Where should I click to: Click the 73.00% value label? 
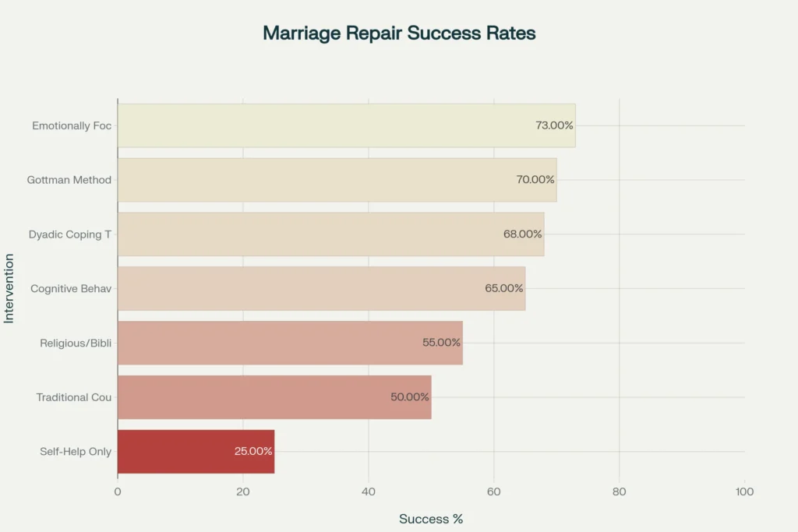(554, 125)
